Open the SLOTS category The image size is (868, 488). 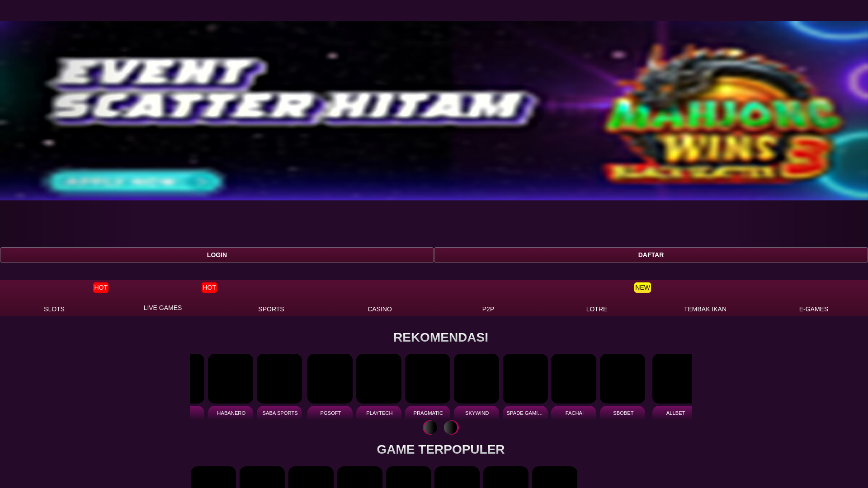click(x=54, y=298)
